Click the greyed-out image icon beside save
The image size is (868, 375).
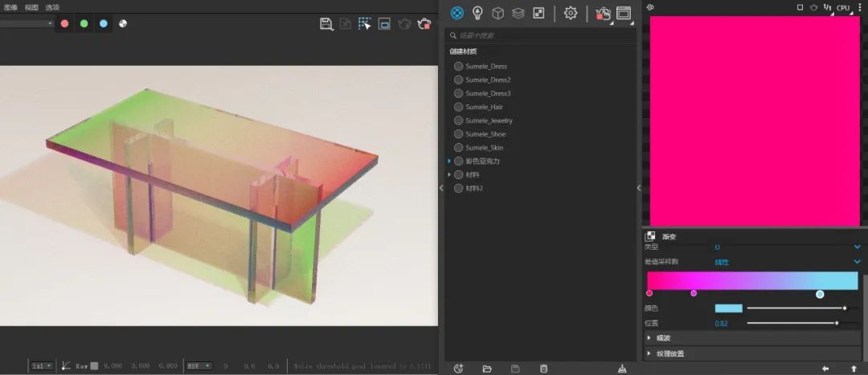346,24
